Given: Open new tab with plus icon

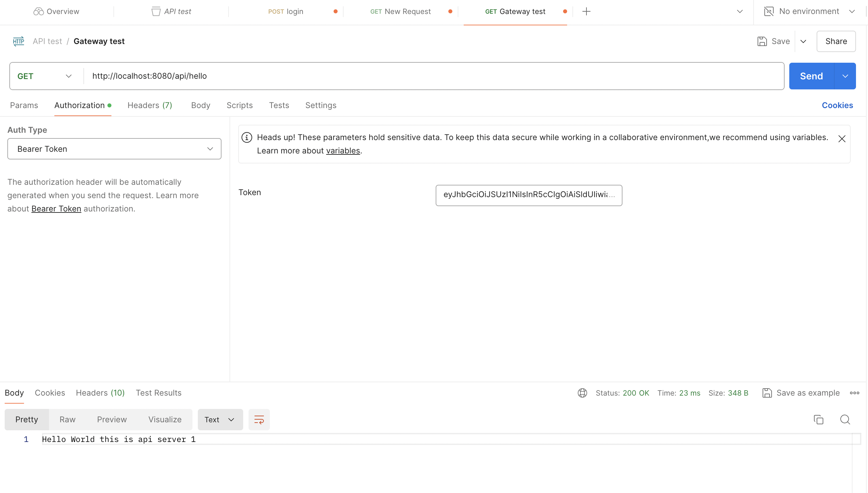Looking at the screenshot, I should pyautogui.click(x=586, y=12).
